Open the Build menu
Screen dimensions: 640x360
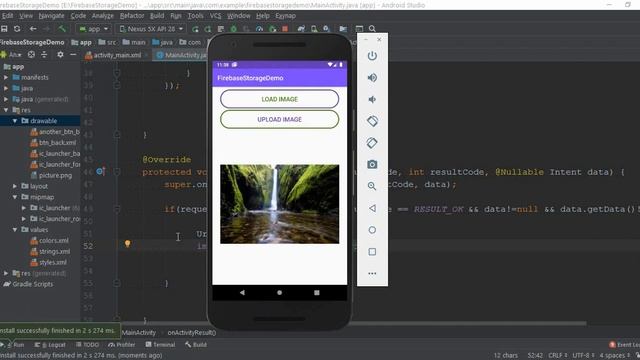157,16
